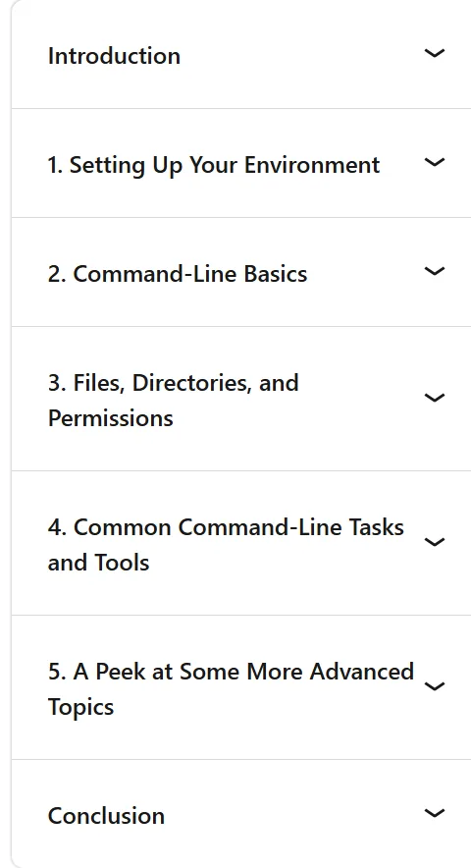Click 'and Tools' text in the section 4 heading
Image resolution: width=471 pixels, height=868 pixels.
click(98, 563)
